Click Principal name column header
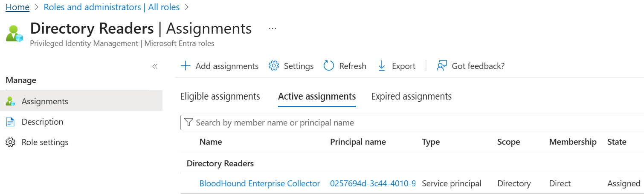This screenshot has width=644, height=194. coord(358,142)
